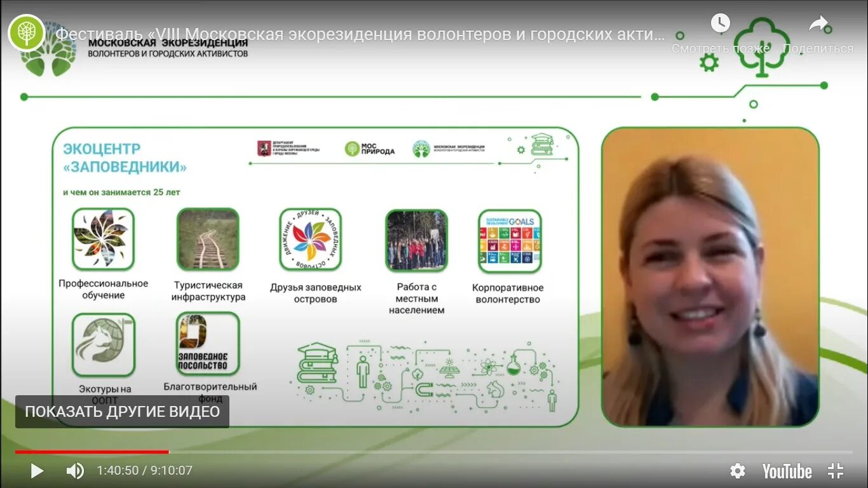868x488 pixels.
Task: Click the Благотворительный фонд caption
Action: click(210, 392)
